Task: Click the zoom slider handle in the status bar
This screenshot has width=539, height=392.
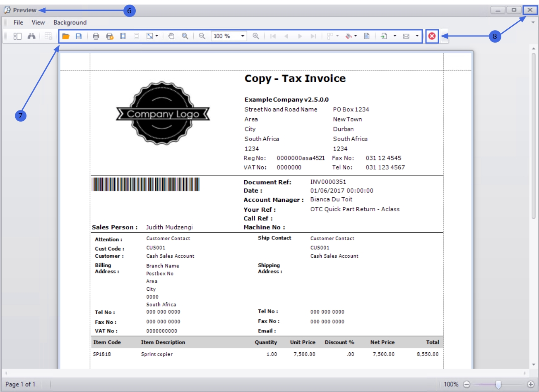Action: (498, 385)
